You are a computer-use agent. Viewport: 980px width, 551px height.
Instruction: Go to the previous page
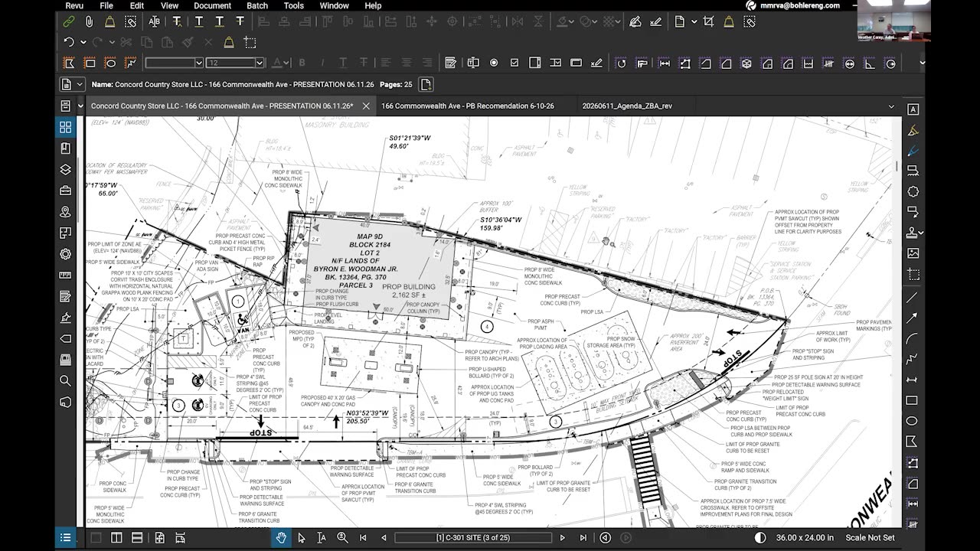click(x=384, y=538)
